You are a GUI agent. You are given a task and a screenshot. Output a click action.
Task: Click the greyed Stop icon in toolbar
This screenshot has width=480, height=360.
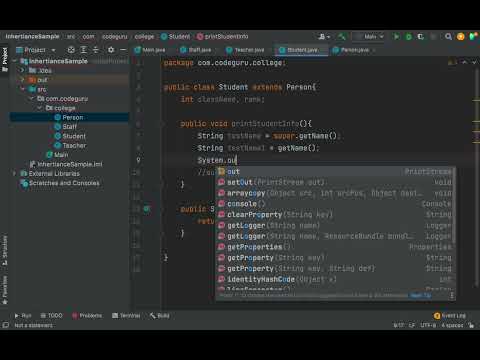pos(433,36)
